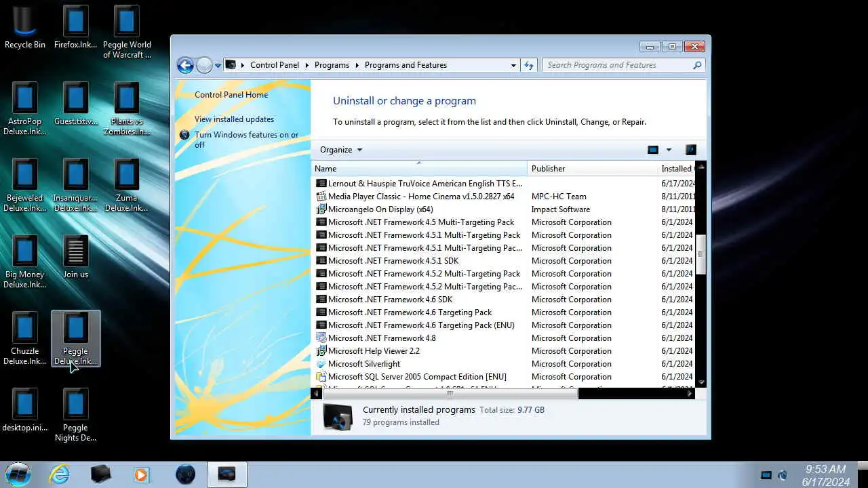Select the Peggle Nights desktop shortcut
The image size is (868, 488).
click(75, 415)
